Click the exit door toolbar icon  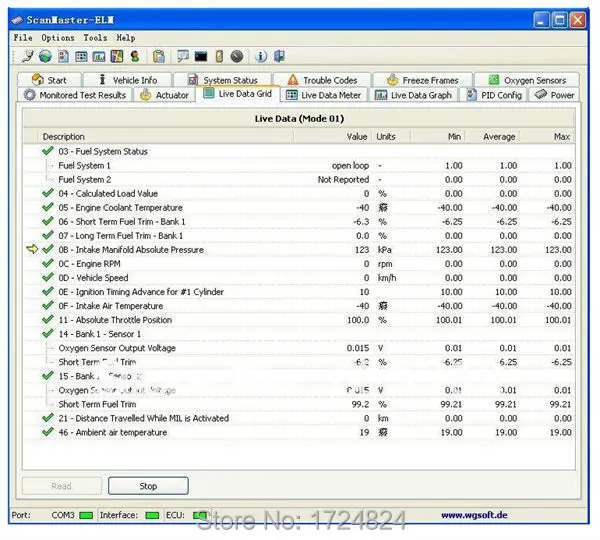pos(279,56)
